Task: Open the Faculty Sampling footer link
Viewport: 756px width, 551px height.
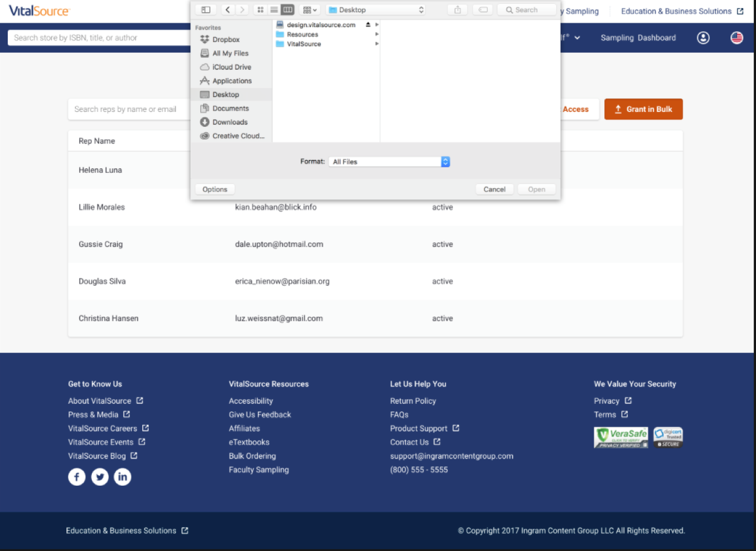Action: pyautogui.click(x=258, y=470)
